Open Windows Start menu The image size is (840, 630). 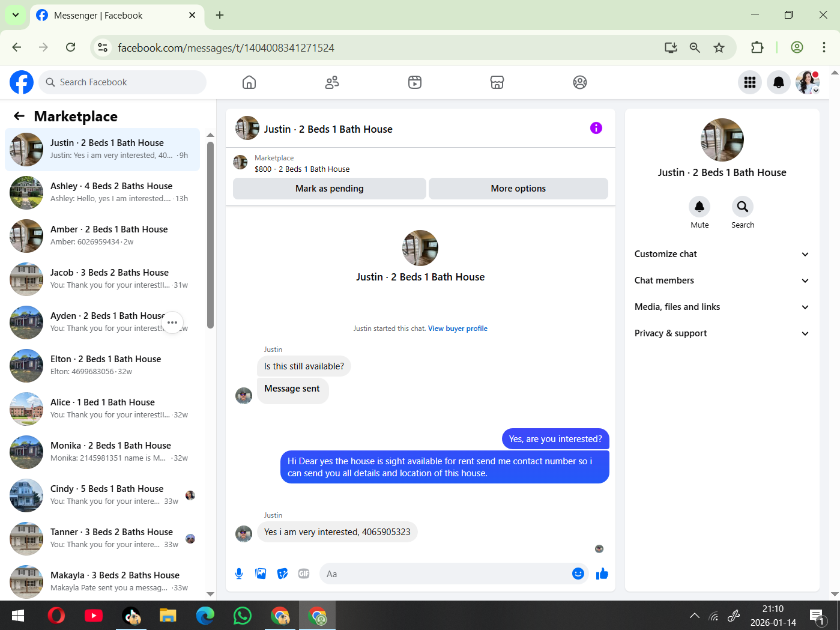pyautogui.click(x=18, y=616)
